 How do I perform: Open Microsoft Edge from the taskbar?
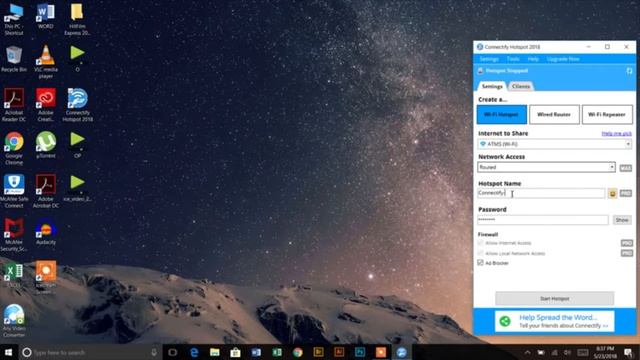tap(194, 352)
